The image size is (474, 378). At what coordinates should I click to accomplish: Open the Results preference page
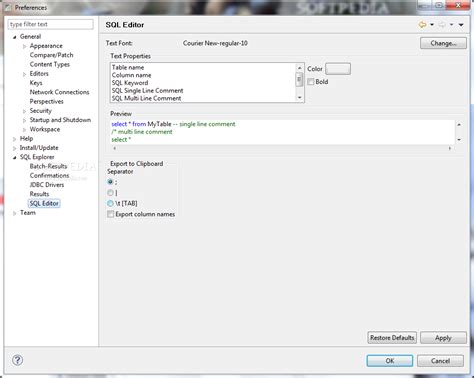39,194
